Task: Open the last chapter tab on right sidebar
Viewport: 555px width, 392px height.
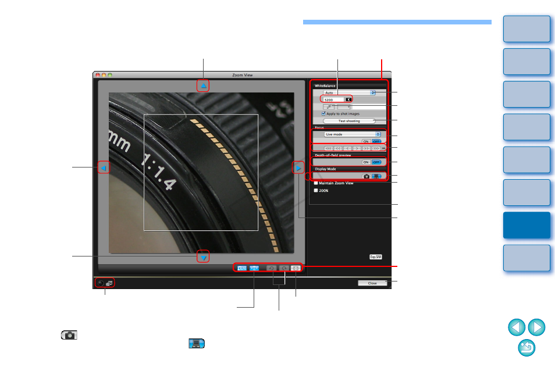Action: pos(526,258)
